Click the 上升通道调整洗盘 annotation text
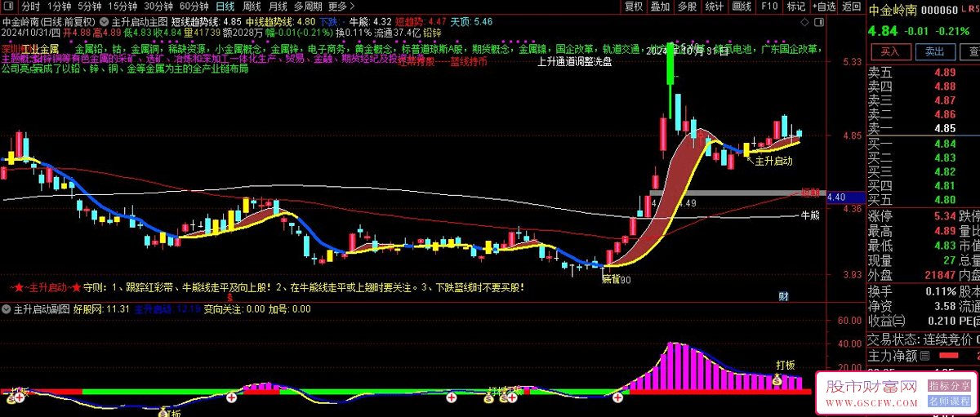The height and width of the screenshot is (417, 980). point(575,61)
